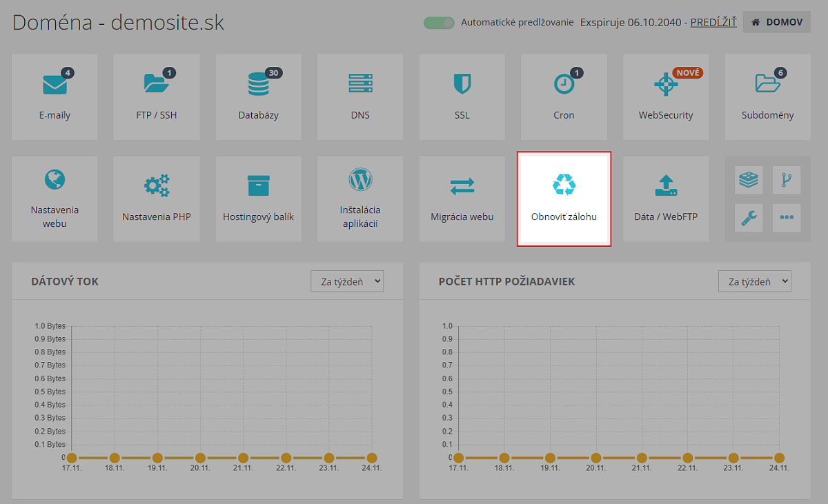Click the three dots more icon
The width and height of the screenshot is (828, 504).
click(x=787, y=218)
